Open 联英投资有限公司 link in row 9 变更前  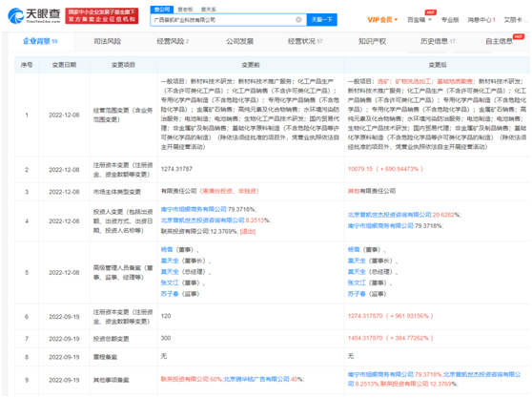(185, 379)
